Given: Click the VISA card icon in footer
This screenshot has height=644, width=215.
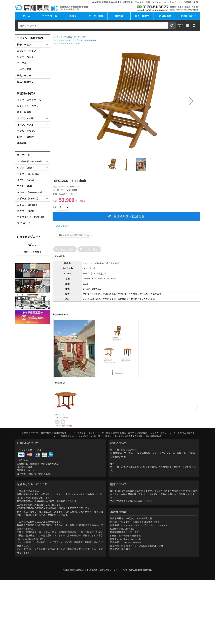Looking at the screenshot, I should 21,455.
